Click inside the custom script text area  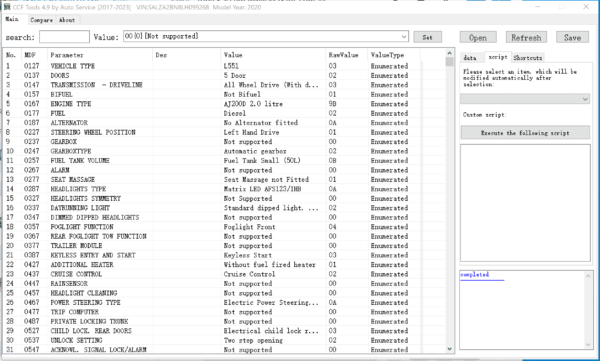(x=525, y=203)
